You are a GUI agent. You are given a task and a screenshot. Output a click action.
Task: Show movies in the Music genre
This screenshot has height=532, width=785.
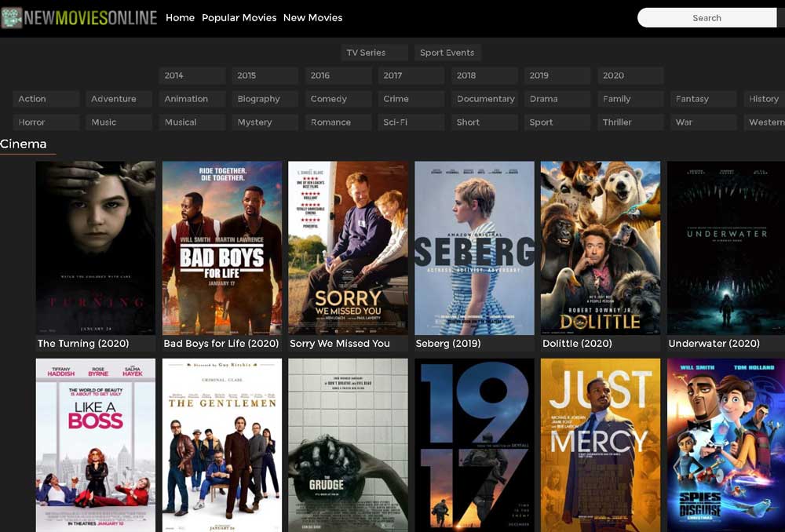[x=119, y=122]
